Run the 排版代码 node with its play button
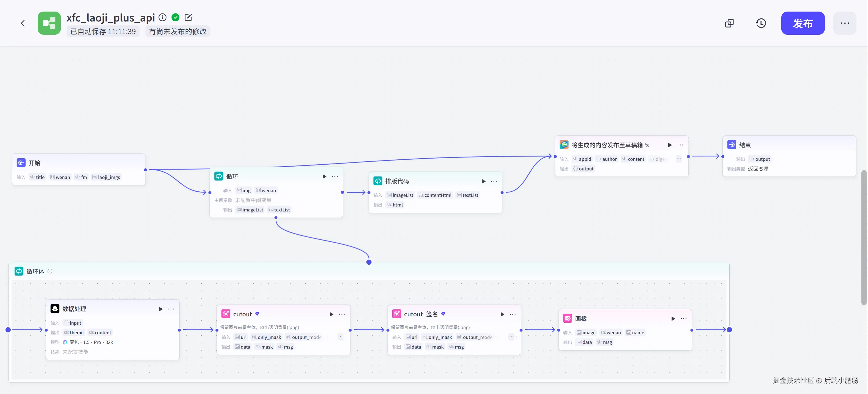 484,181
